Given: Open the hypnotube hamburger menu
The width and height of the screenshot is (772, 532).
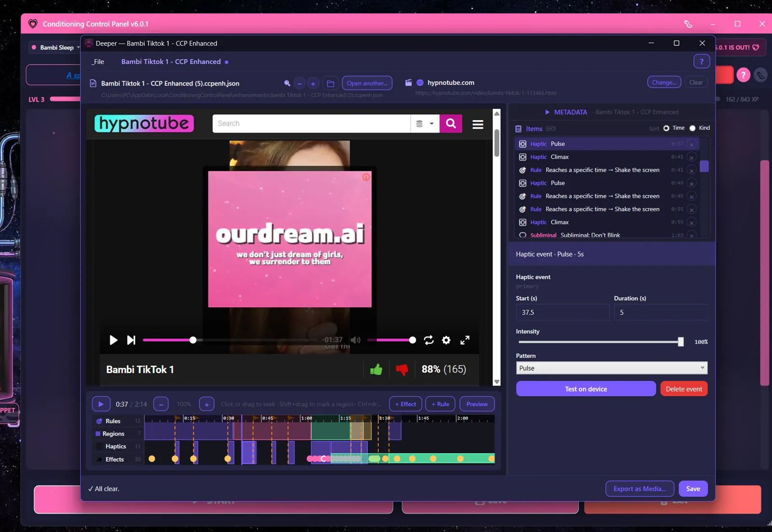Looking at the screenshot, I should [478, 124].
